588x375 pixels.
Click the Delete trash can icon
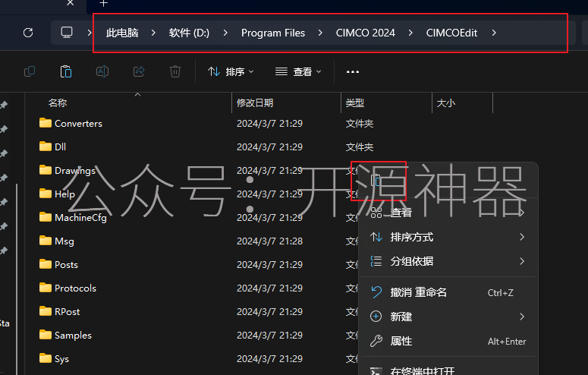(175, 71)
